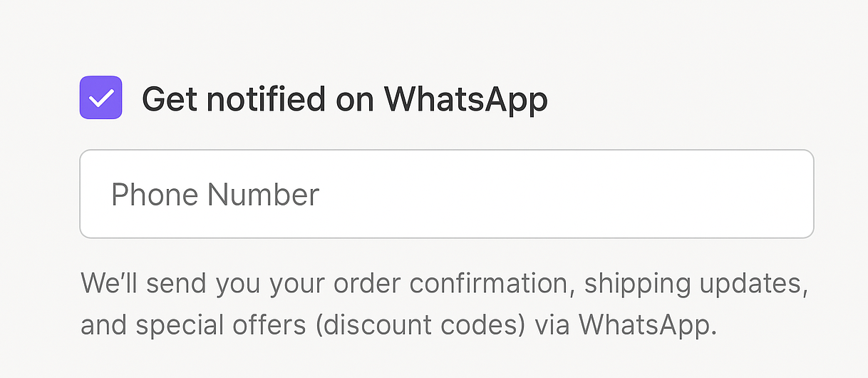Click 'via WhatsApp.' at the description end
Image resolution: width=868 pixels, height=378 pixels.
(x=626, y=325)
